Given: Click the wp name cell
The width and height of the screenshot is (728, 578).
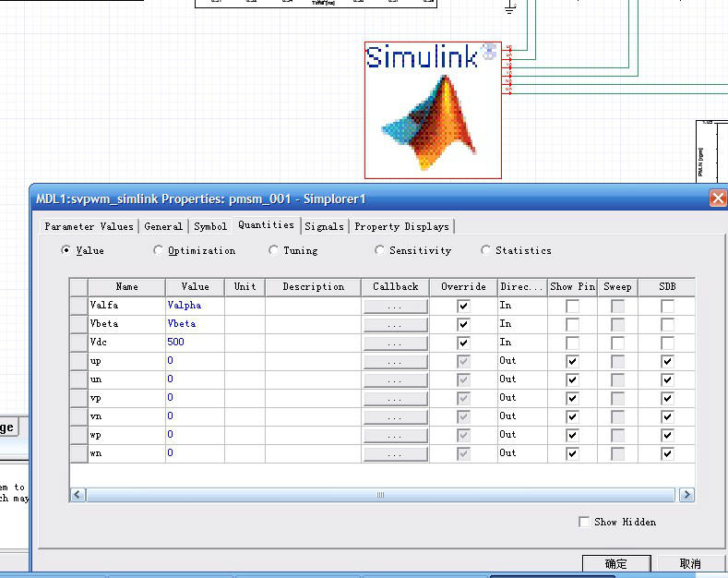Looking at the screenshot, I should (x=126, y=436).
